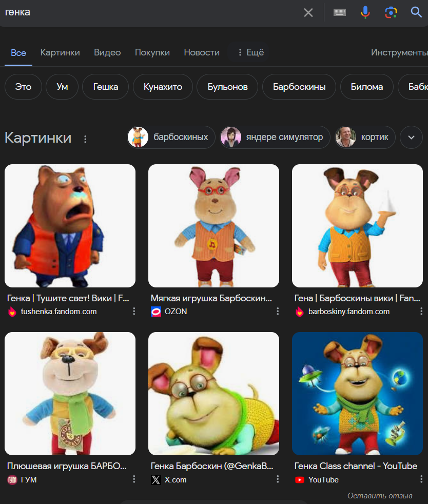Image resolution: width=428 pixels, height=504 pixels.
Task: Open the 'Генка | Тушите свет! Вики' link
Action: (x=68, y=298)
